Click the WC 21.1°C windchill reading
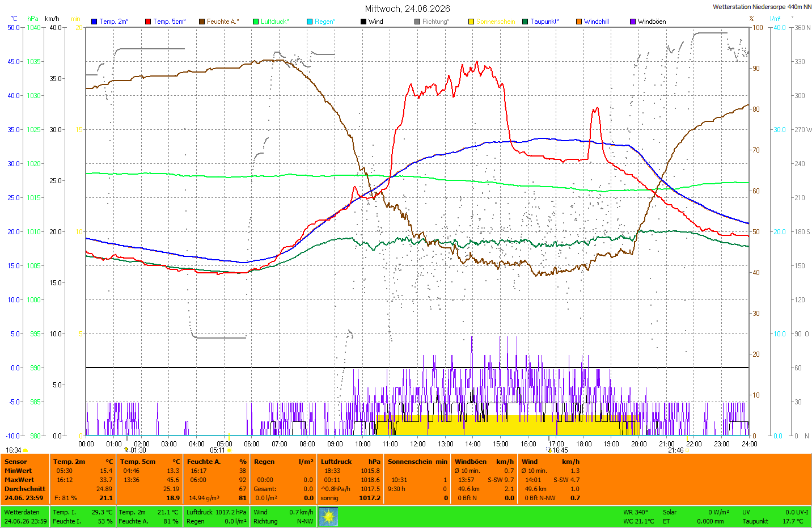812x528 pixels. (x=638, y=521)
